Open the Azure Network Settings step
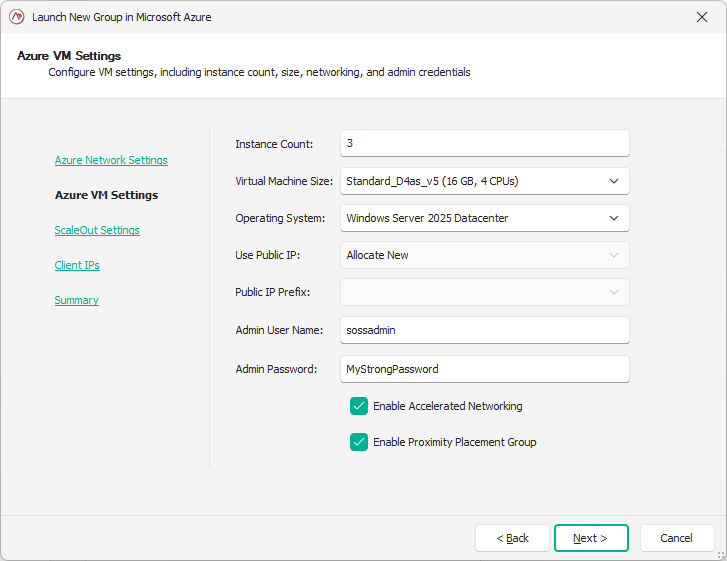This screenshot has height=561, width=727. (x=111, y=160)
